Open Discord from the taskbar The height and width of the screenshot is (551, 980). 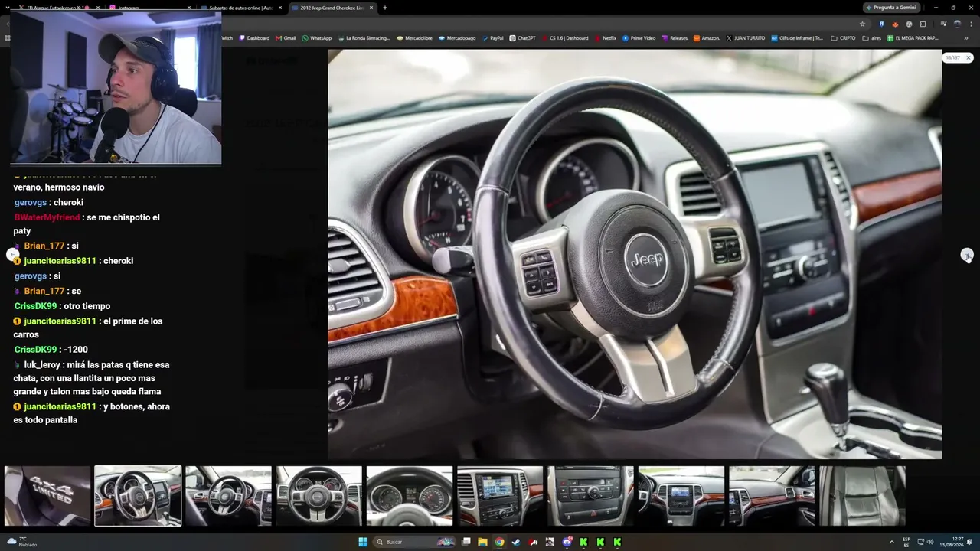(567, 542)
